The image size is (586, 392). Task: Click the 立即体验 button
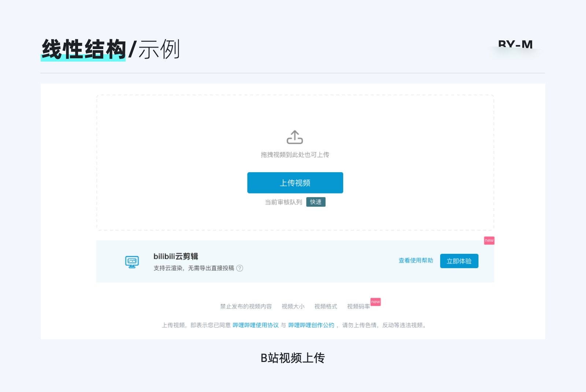tap(459, 261)
